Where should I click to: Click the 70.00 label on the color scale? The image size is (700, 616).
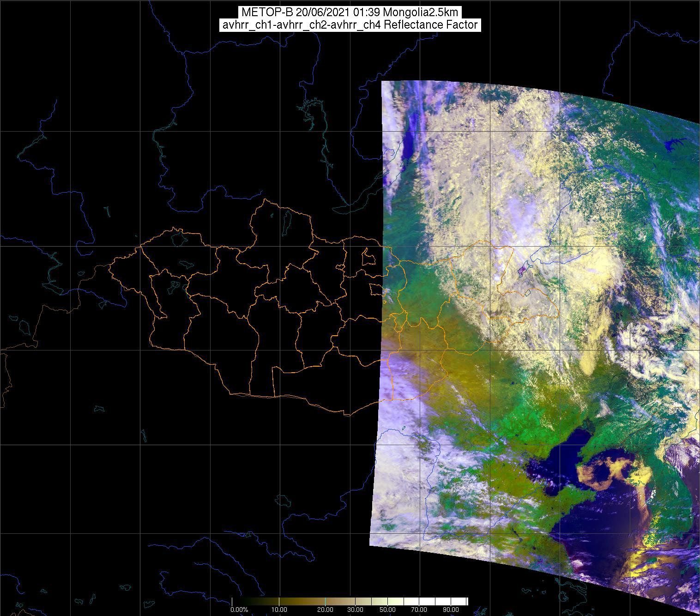tap(419, 610)
